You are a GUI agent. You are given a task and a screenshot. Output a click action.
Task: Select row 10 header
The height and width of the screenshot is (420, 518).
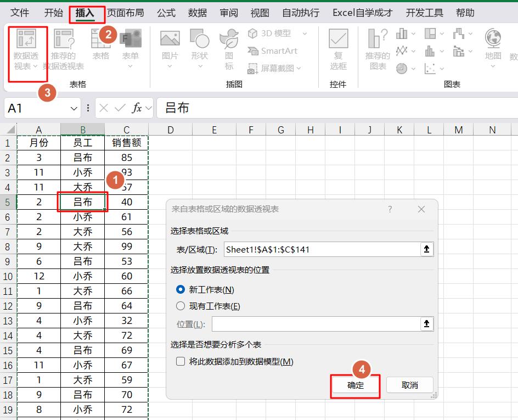[8, 276]
